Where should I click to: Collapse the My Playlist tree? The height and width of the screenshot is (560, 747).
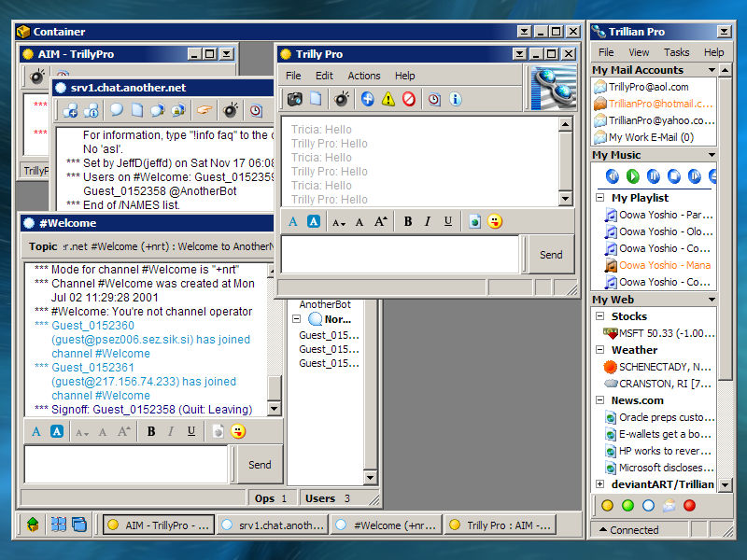tap(599, 197)
